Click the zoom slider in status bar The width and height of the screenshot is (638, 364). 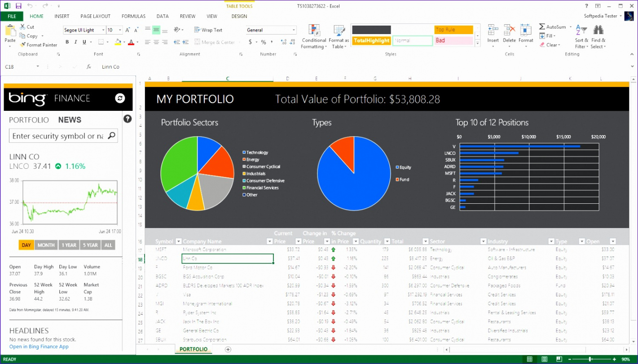pos(594,360)
